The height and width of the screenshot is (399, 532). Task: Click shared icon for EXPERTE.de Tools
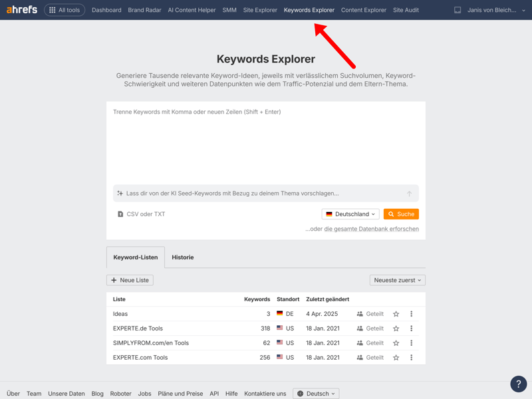(360, 329)
